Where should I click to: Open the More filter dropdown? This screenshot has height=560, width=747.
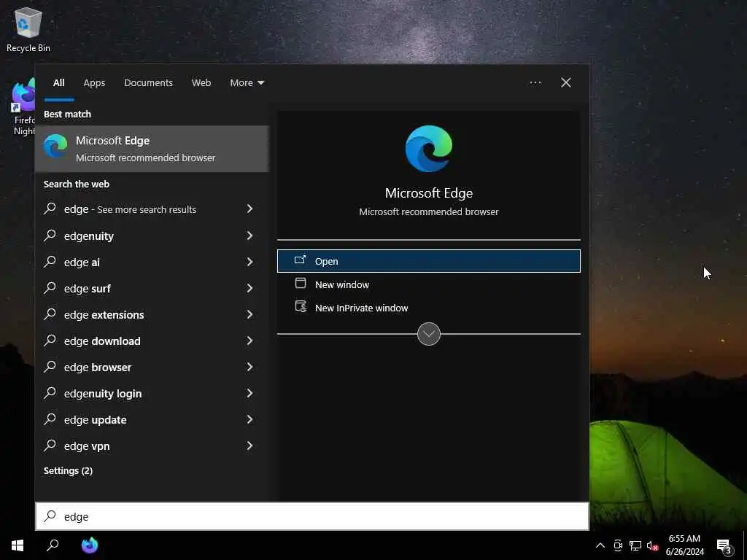(247, 83)
